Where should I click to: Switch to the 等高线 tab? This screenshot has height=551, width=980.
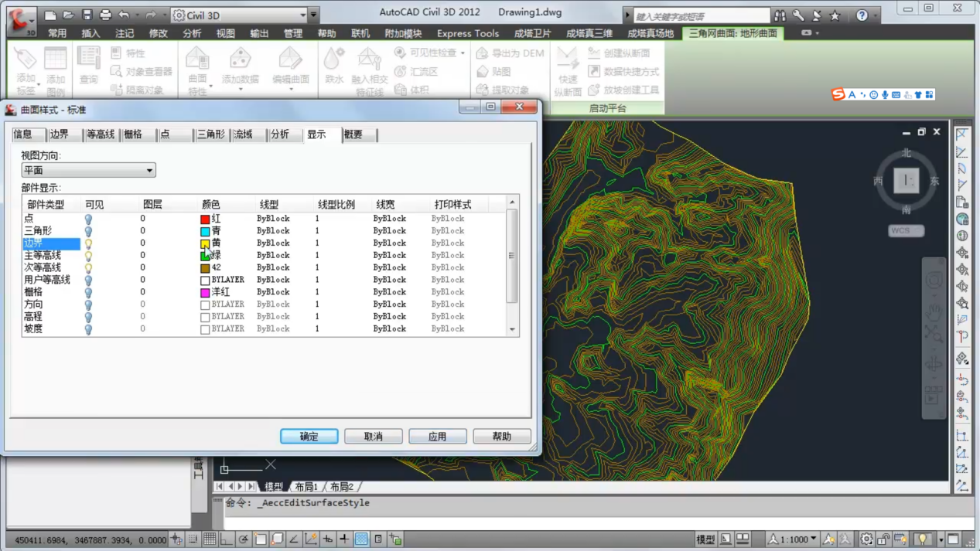click(x=101, y=134)
